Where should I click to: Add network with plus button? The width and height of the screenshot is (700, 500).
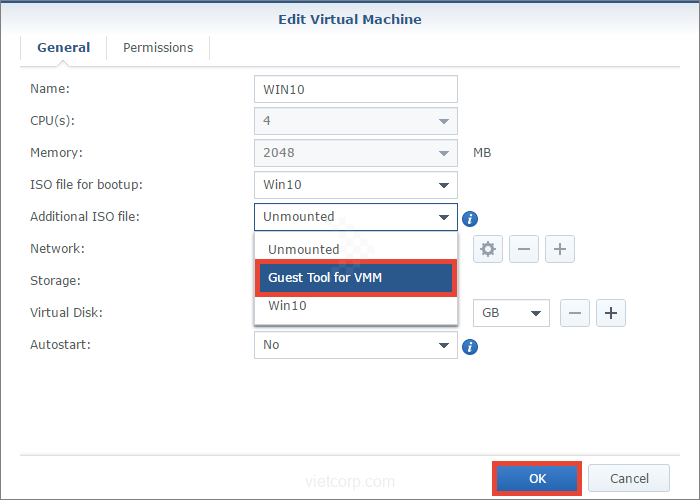pos(560,249)
